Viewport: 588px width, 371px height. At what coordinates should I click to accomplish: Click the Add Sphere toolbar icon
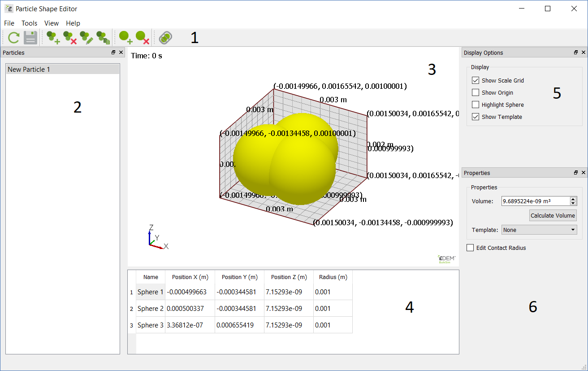coord(125,38)
